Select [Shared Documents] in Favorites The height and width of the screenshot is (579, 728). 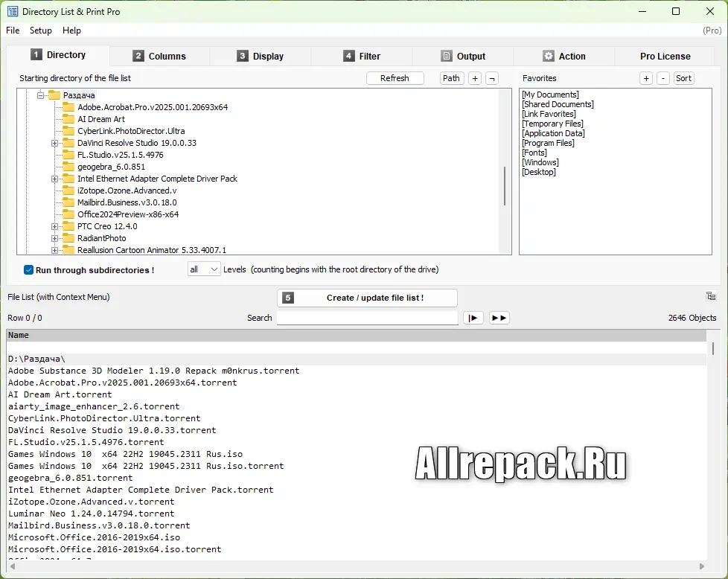558,104
